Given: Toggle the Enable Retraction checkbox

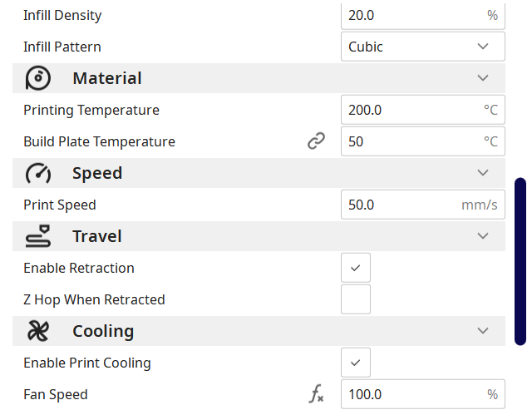Looking at the screenshot, I should (x=356, y=268).
